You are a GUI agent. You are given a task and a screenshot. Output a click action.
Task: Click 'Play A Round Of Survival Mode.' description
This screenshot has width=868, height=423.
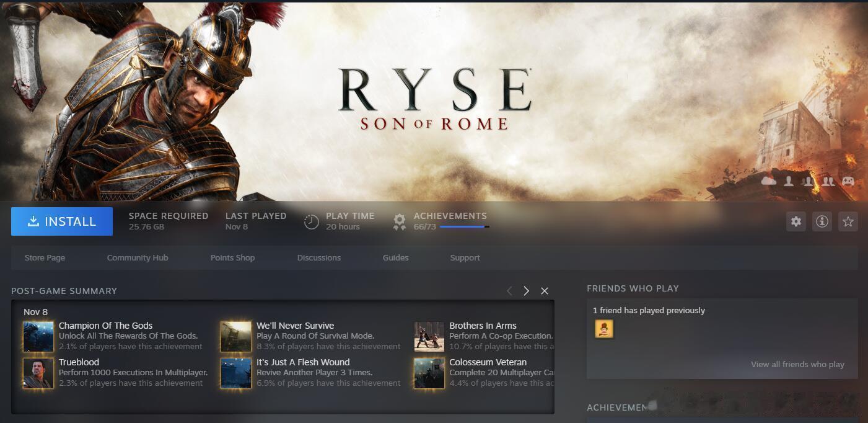pos(315,336)
